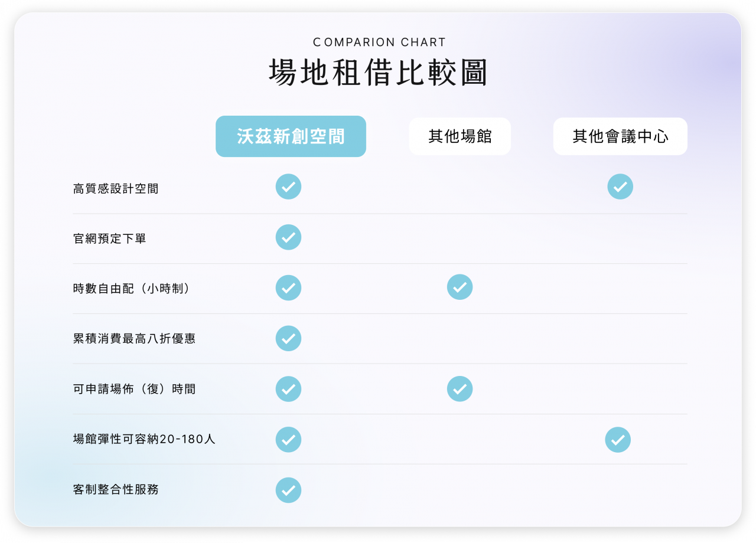Select the 沃茲新創空間 column header
Image resolution: width=756 pixels, height=543 pixels.
tap(291, 136)
